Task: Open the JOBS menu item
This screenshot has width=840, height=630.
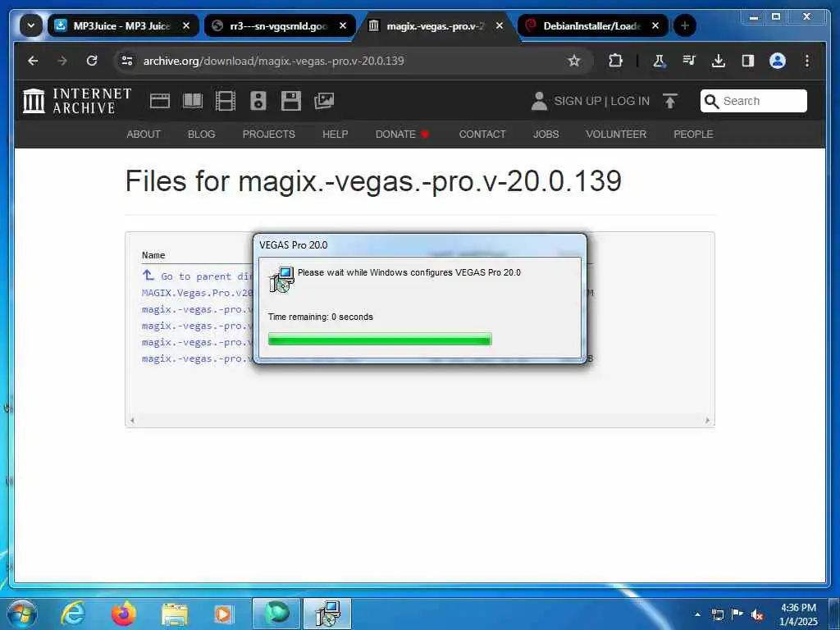Action: (546, 135)
